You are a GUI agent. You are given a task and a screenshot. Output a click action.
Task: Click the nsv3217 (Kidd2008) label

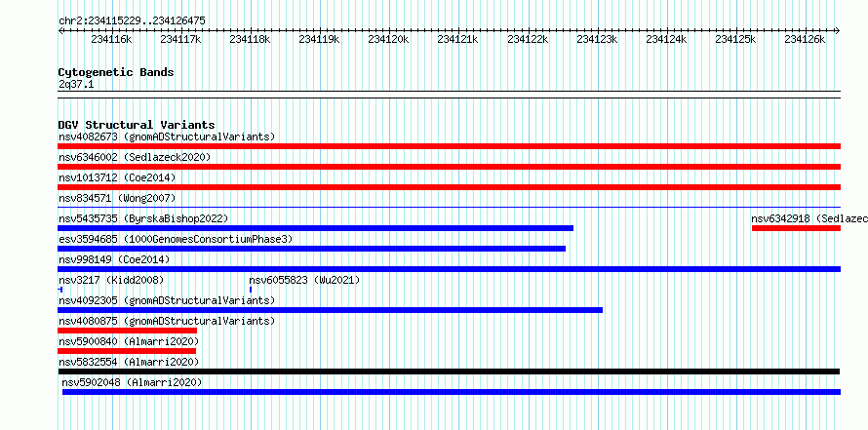tap(111, 280)
